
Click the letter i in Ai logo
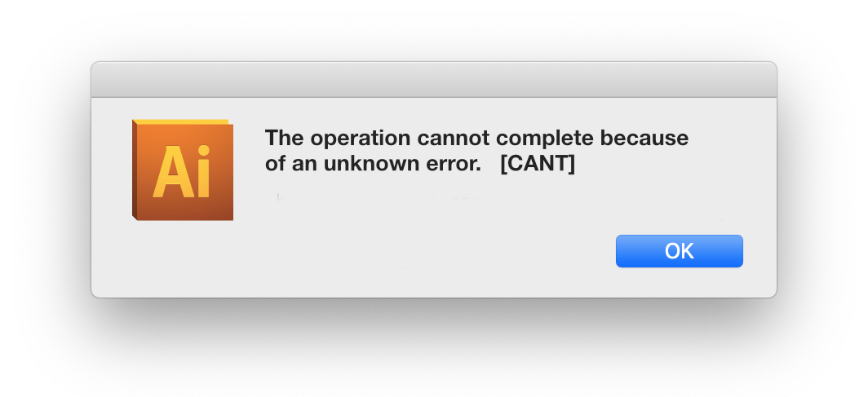(204, 171)
